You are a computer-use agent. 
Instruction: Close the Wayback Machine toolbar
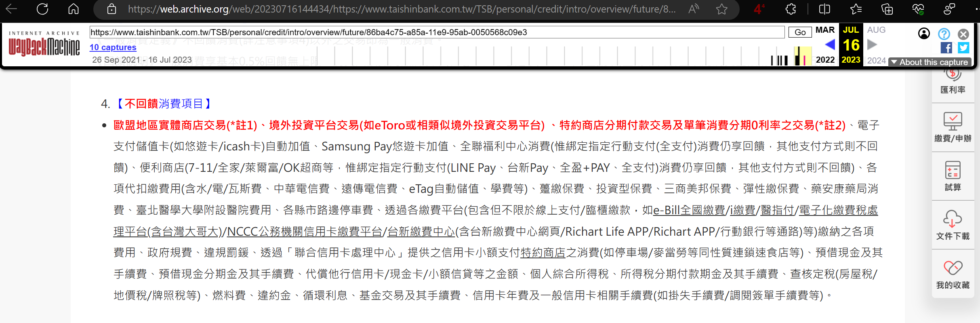tap(963, 34)
